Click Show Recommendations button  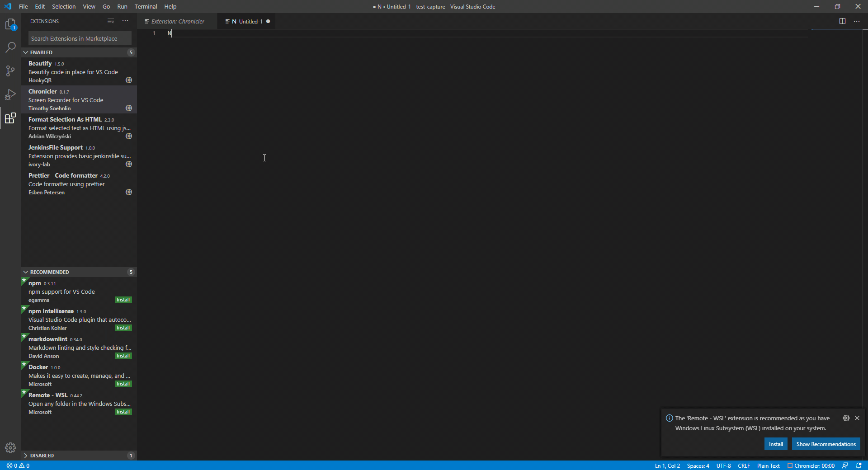pos(826,444)
